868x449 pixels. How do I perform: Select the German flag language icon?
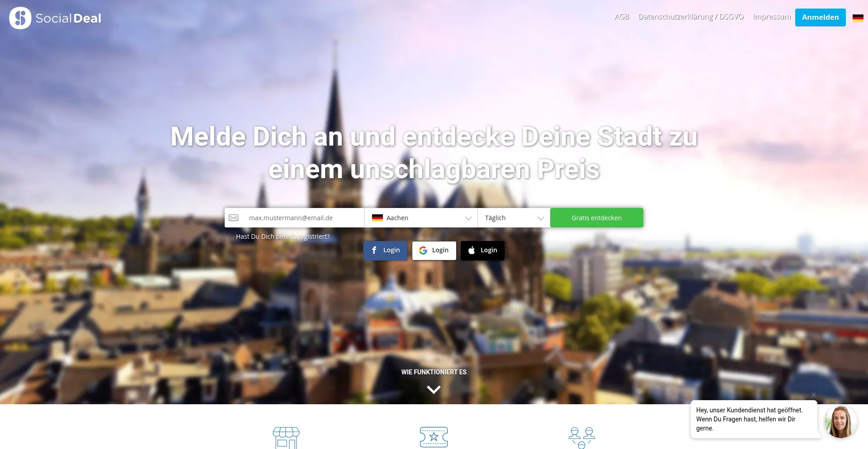858,18
